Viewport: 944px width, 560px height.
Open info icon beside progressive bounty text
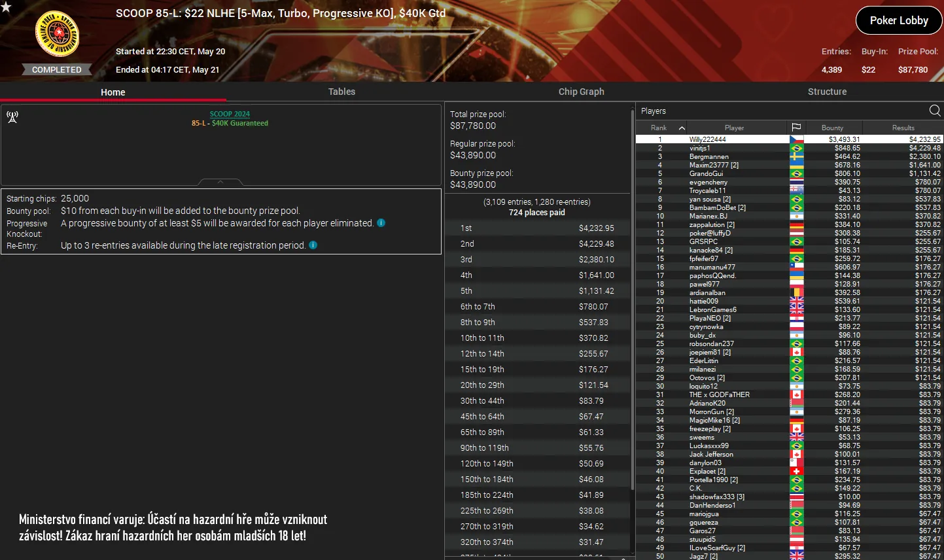pos(381,223)
